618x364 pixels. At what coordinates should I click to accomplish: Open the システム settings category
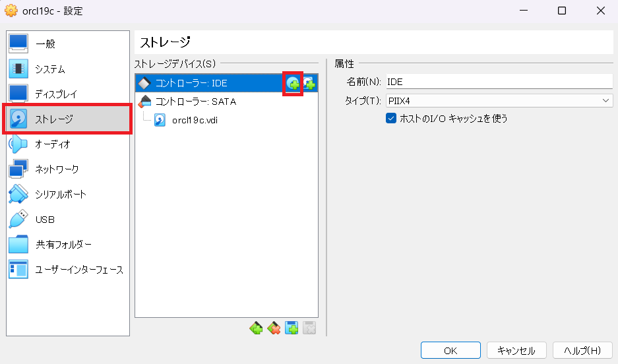[49, 69]
